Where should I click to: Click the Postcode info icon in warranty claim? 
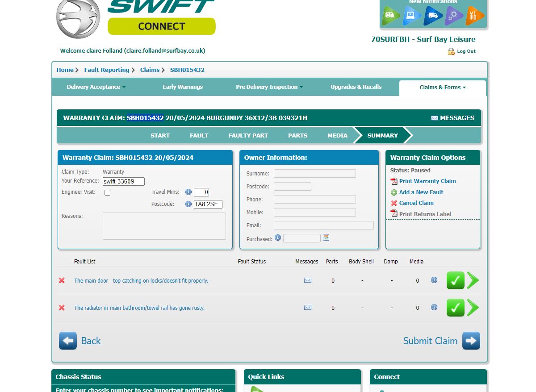tap(188, 204)
